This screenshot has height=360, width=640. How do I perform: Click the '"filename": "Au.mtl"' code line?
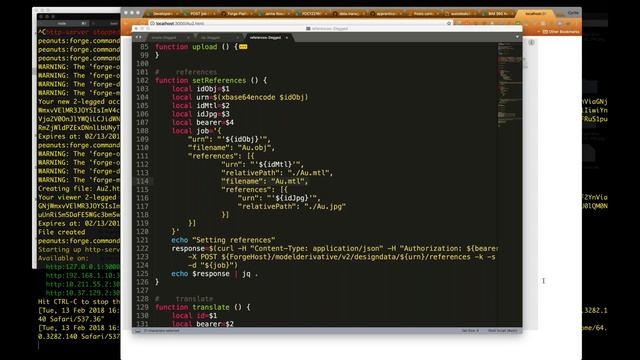click(x=265, y=181)
